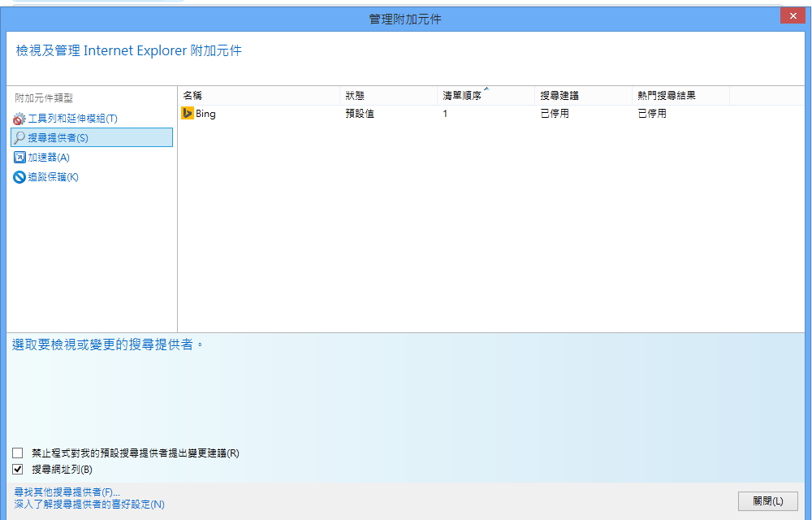Sort by 搜尋建議 column header
812x520 pixels.
pos(583,95)
